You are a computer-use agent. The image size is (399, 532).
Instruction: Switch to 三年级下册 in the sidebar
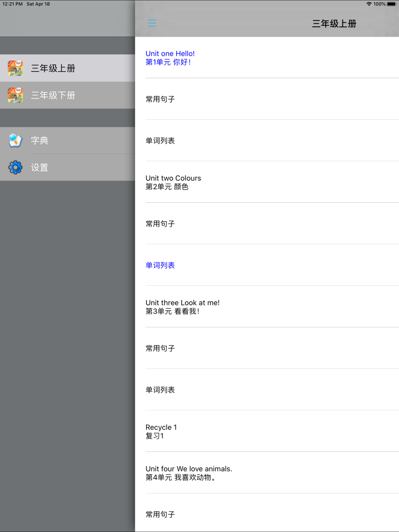point(67,95)
